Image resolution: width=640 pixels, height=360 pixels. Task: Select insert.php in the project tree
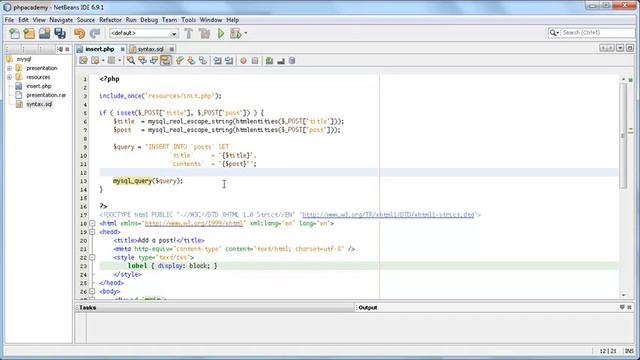(x=39, y=86)
